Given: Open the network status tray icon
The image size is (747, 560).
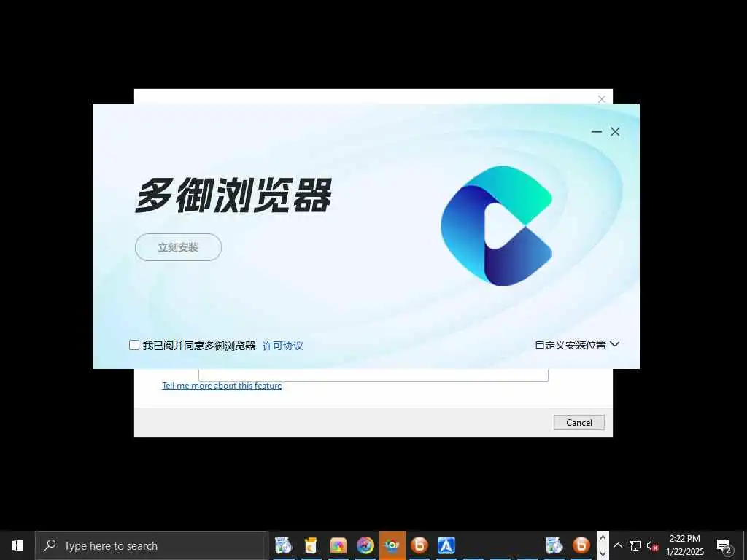Looking at the screenshot, I should [635, 545].
